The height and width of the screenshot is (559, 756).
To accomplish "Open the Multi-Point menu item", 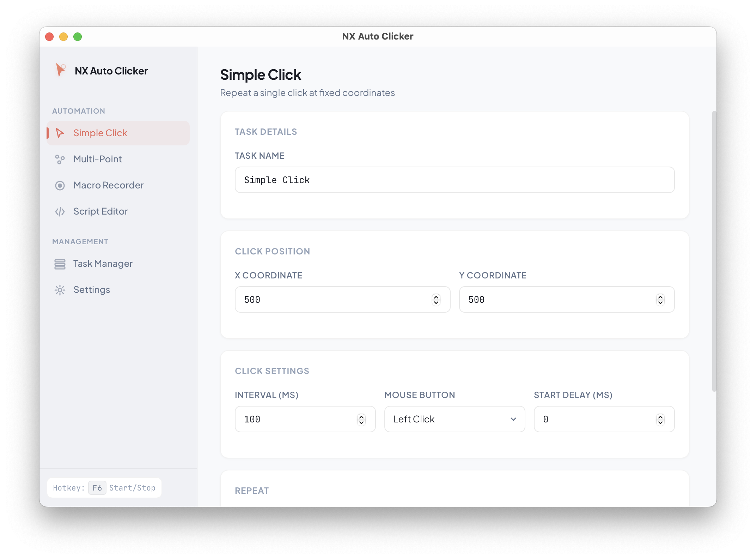I will click(98, 159).
